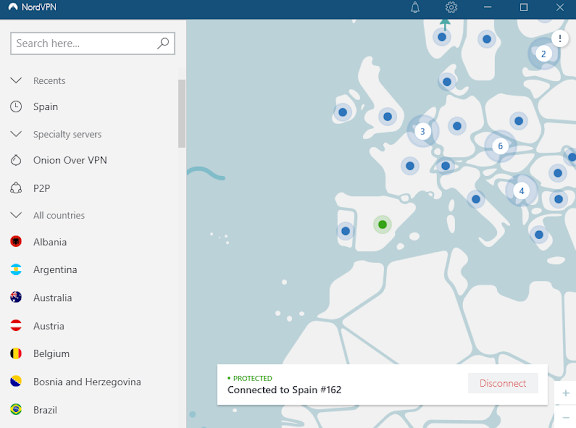Connect to Brazil in list
The width and height of the screenshot is (576, 428).
tap(45, 410)
